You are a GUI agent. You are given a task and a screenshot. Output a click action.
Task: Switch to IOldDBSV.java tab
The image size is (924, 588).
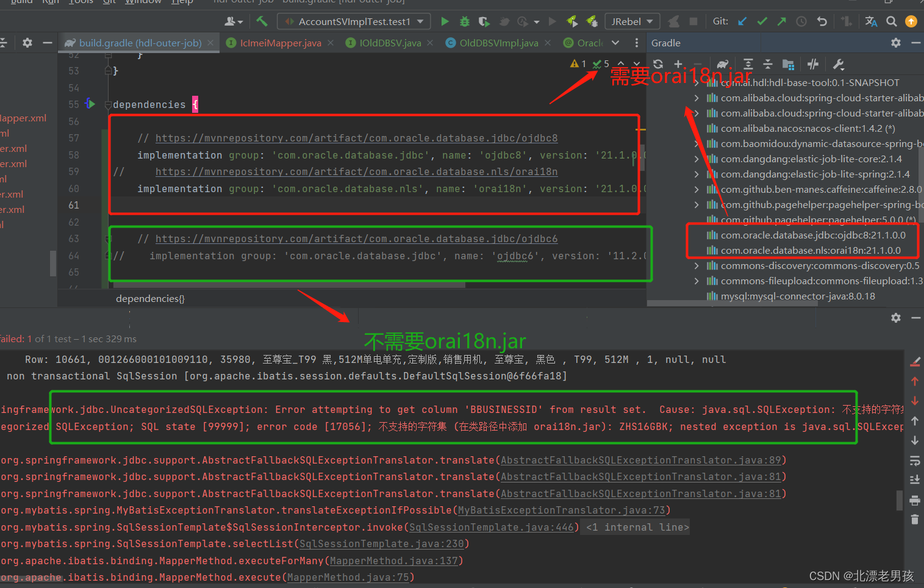coord(390,43)
